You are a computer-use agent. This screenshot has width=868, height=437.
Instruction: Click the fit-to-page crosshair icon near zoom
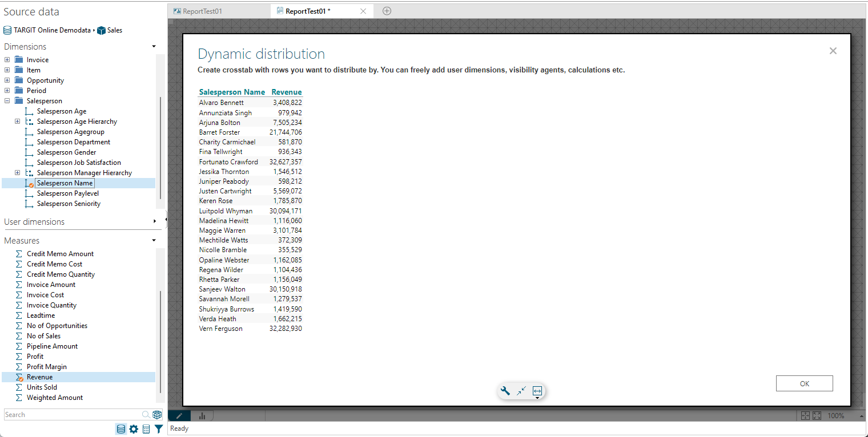coord(805,416)
